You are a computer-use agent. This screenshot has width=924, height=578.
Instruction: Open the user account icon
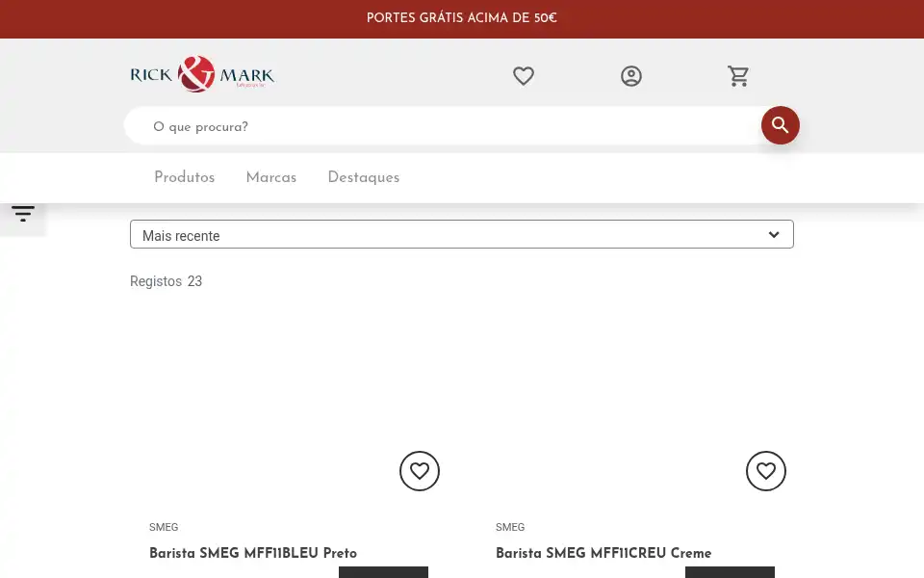631,76
